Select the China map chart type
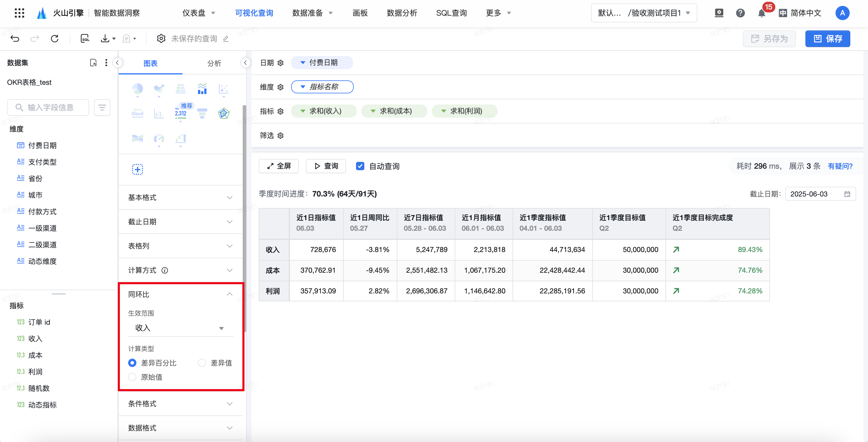Image resolution: width=868 pixels, height=442 pixels. tap(159, 89)
